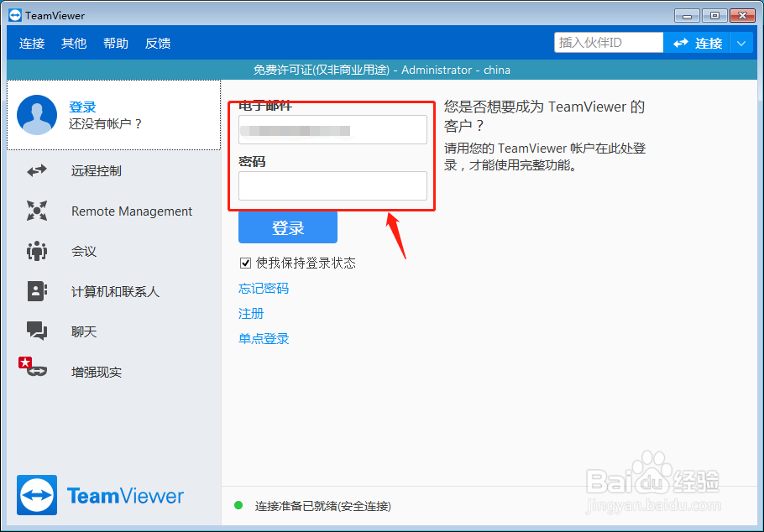Click the blue 登录 button
This screenshot has width=764, height=532.
(287, 227)
